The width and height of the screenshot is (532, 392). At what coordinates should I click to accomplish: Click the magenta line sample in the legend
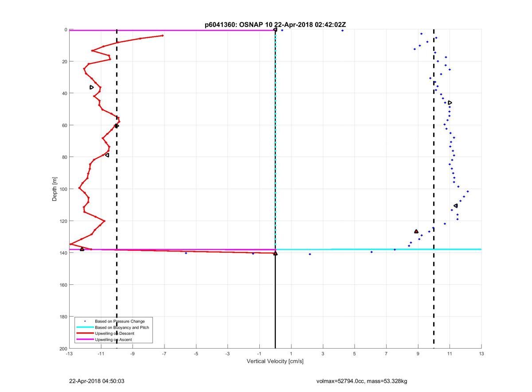(85, 339)
